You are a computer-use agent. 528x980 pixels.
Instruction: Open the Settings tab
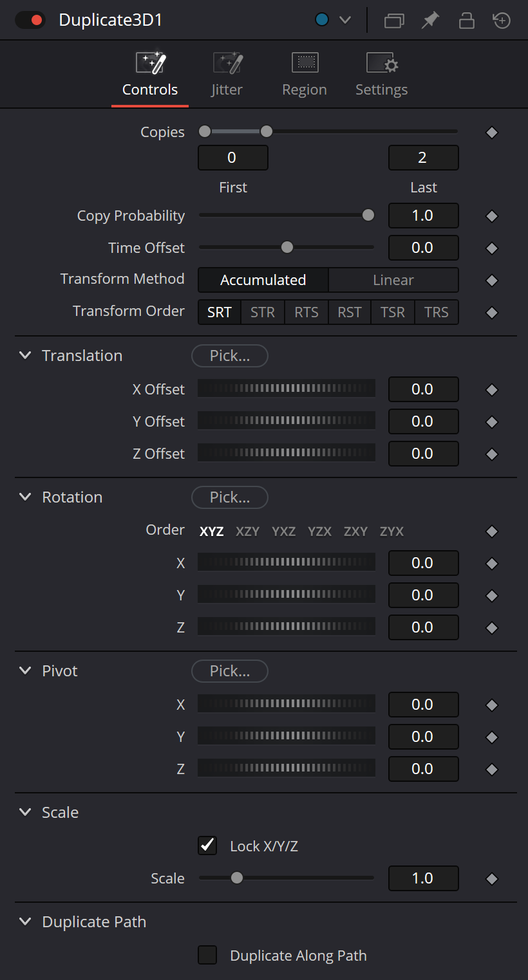382,75
